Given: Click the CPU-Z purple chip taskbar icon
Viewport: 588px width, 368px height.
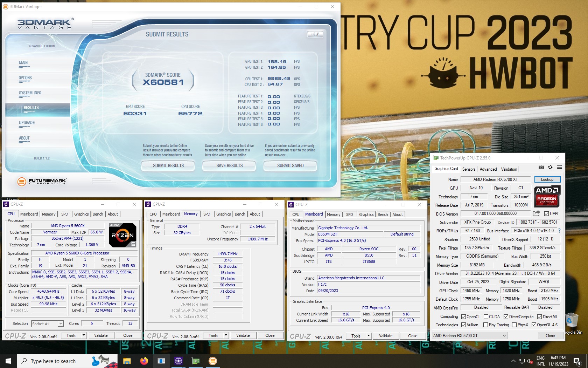Looking at the screenshot, I should tap(178, 361).
